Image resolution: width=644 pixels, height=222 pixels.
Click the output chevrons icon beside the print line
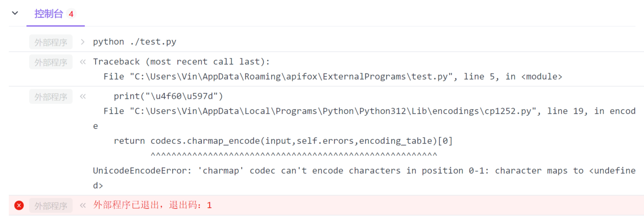82,97
